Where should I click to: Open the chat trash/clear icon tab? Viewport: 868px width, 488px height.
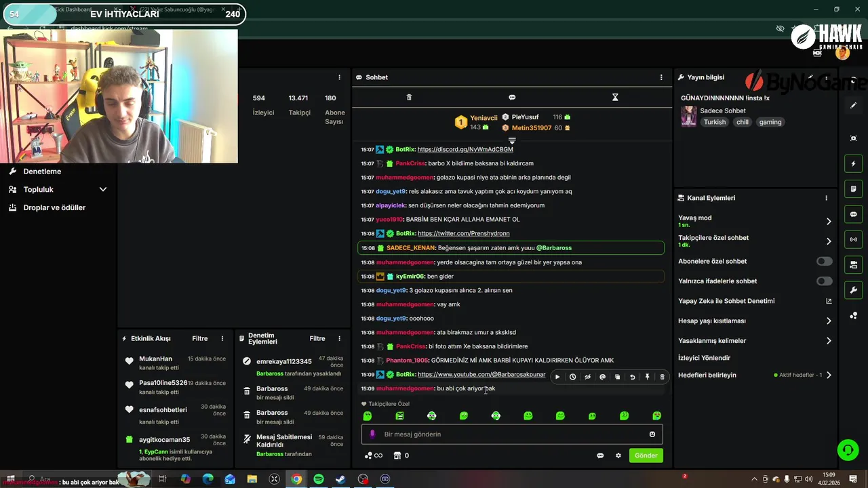[x=409, y=98]
